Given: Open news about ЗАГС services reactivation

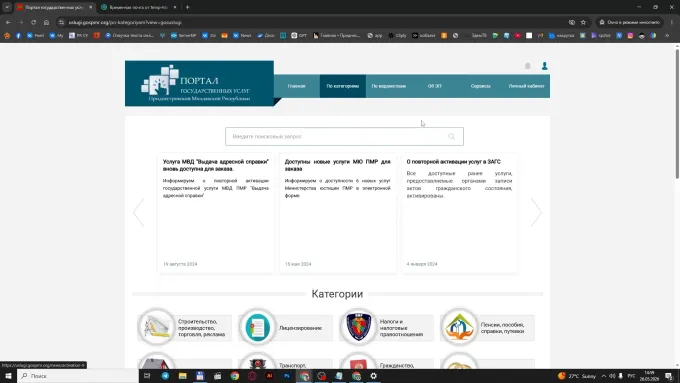Looking at the screenshot, I should pos(454,162).
